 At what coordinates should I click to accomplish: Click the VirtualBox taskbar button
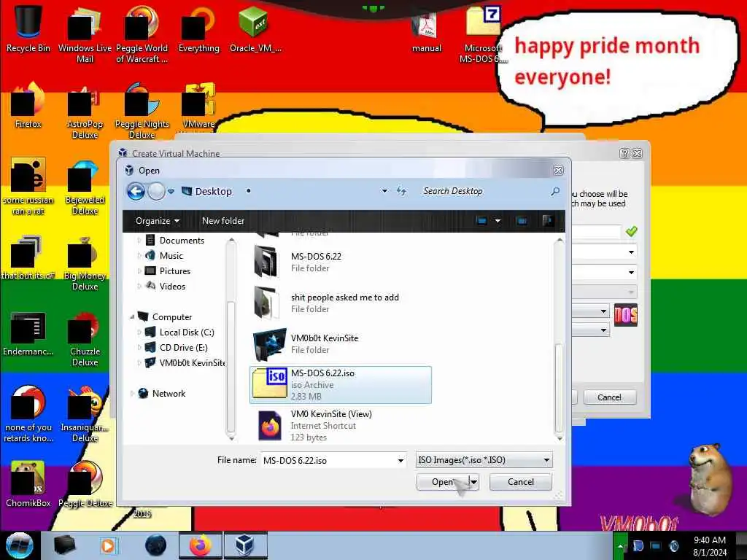(245, 545)
